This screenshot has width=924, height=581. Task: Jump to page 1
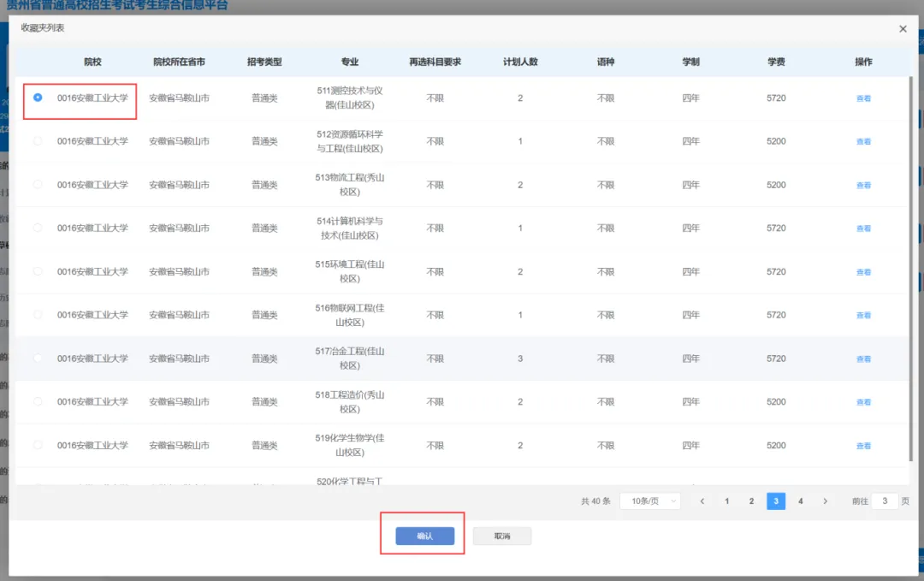(726, 501)
